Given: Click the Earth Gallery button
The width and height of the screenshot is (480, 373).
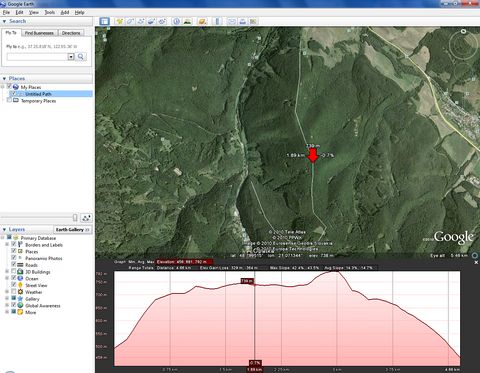Looking at the screenshot, I should point(72,229).
